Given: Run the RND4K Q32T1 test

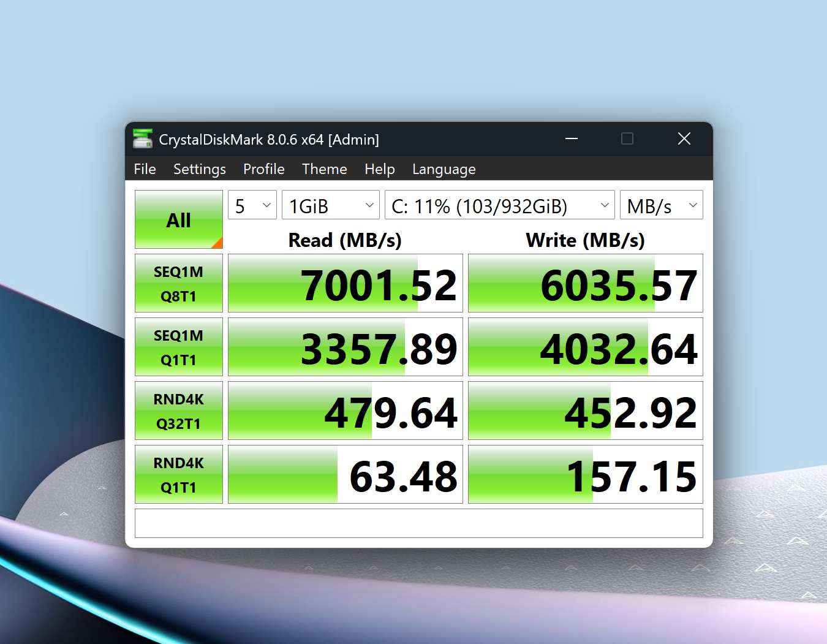Looking at the screenshot, I should coord(179,411).
